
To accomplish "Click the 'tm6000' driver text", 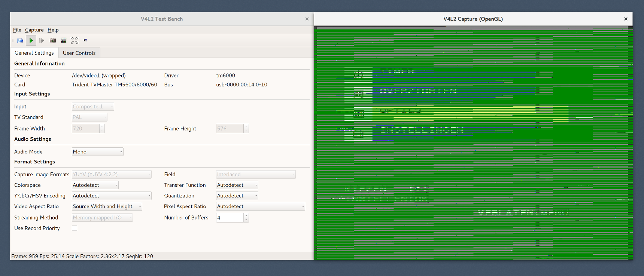I will 226,76.
